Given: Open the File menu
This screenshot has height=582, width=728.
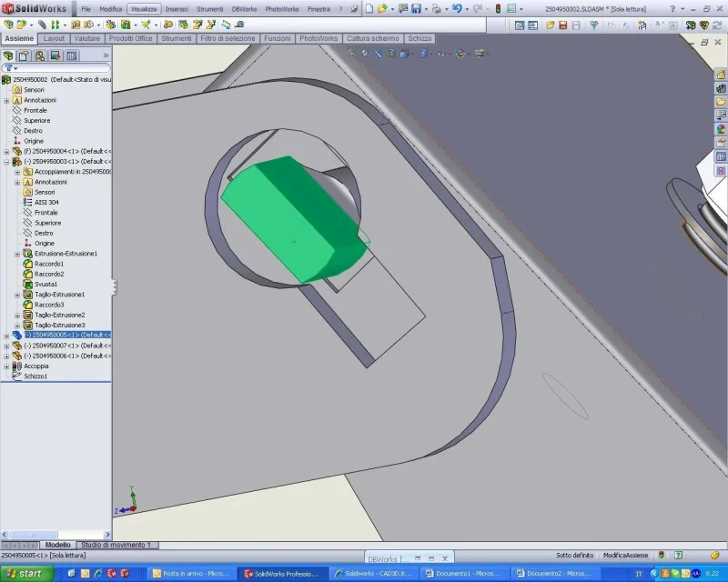Looking at the screenshot, I should tap(86, 9).
